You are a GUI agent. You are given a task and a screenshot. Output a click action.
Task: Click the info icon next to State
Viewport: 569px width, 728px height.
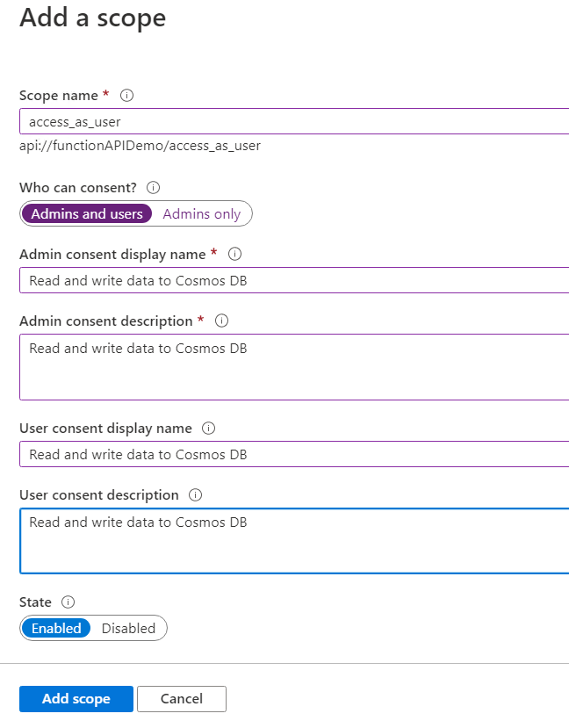pyautogui.click(x=68, y=602)
